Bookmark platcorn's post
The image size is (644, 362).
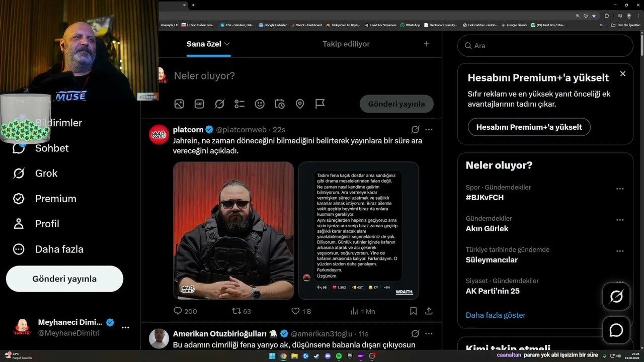pyautogui.click(x=414, y=311)
